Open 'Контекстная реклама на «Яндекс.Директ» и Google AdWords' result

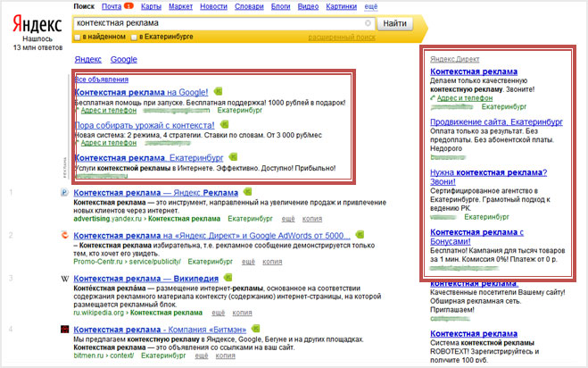(211, 236)
